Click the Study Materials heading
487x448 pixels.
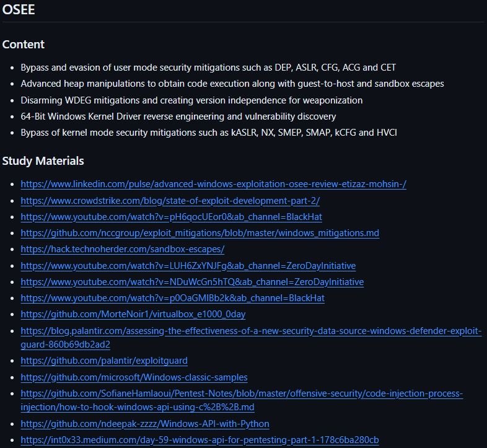[43, 161]
